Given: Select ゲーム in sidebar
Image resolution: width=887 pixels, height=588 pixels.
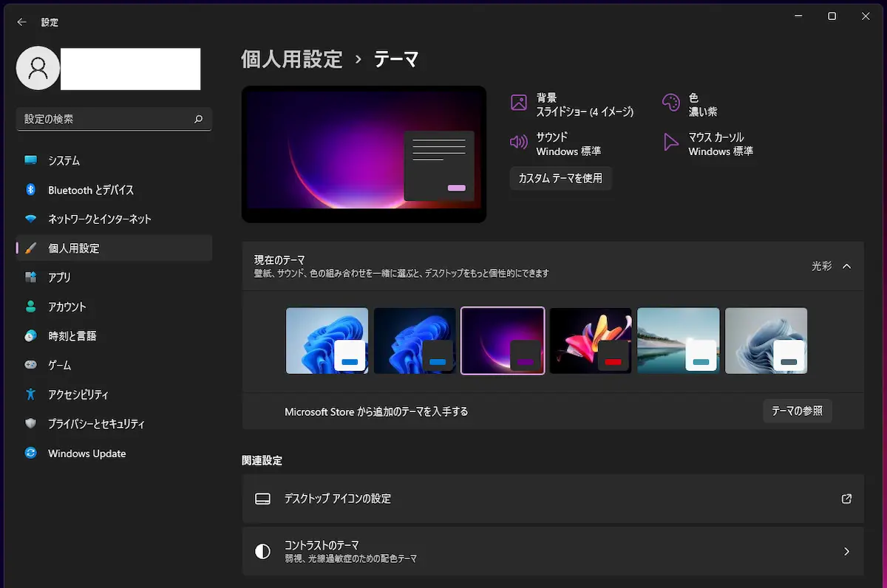Looking at the screenshot, I should [x=114, y=365].
